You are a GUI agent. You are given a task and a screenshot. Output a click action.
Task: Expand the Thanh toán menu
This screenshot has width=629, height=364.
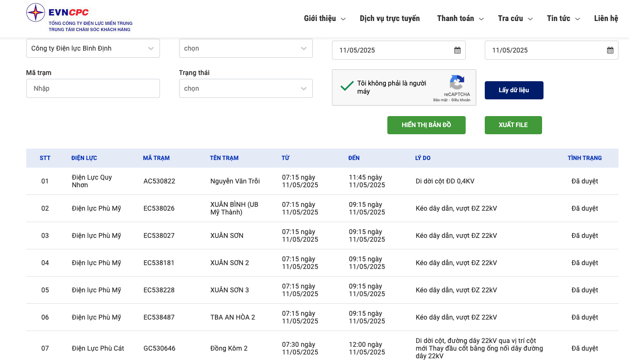(460, 19)
